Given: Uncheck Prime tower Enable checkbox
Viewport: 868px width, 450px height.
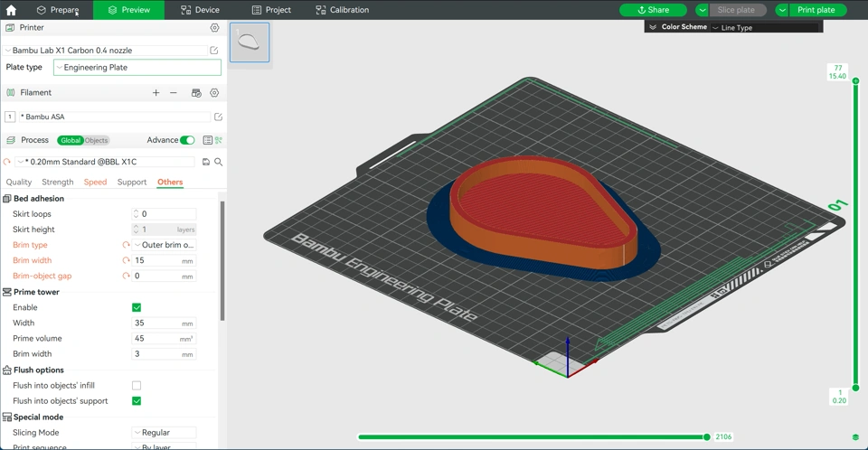Looking at the screenshot, I should coord(137,307).
